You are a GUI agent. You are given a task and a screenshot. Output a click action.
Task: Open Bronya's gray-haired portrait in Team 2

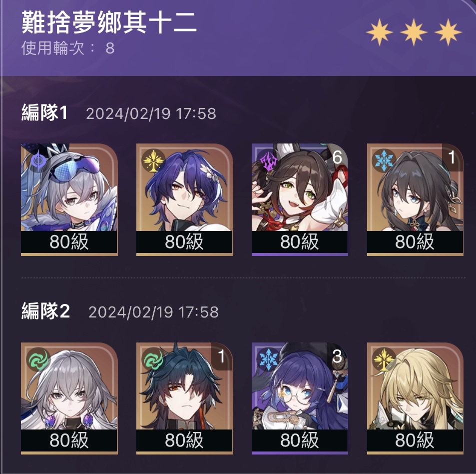[x=69, y=398]
